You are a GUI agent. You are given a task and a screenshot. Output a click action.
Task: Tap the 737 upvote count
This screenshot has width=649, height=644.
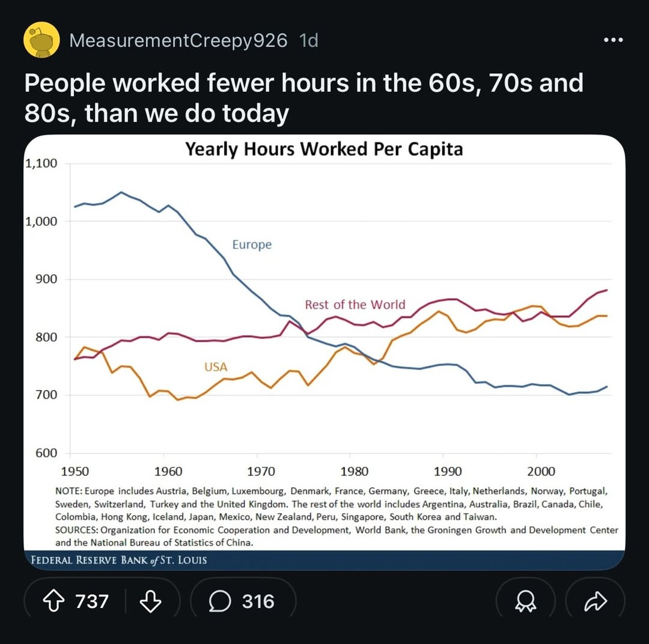tap(92, 601)
